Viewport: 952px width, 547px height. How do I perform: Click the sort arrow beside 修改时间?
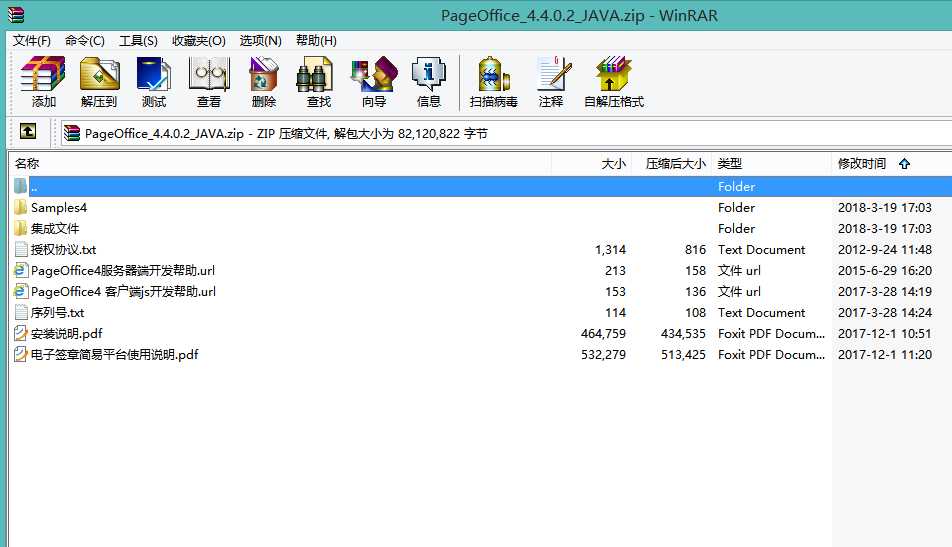(904, 163)
